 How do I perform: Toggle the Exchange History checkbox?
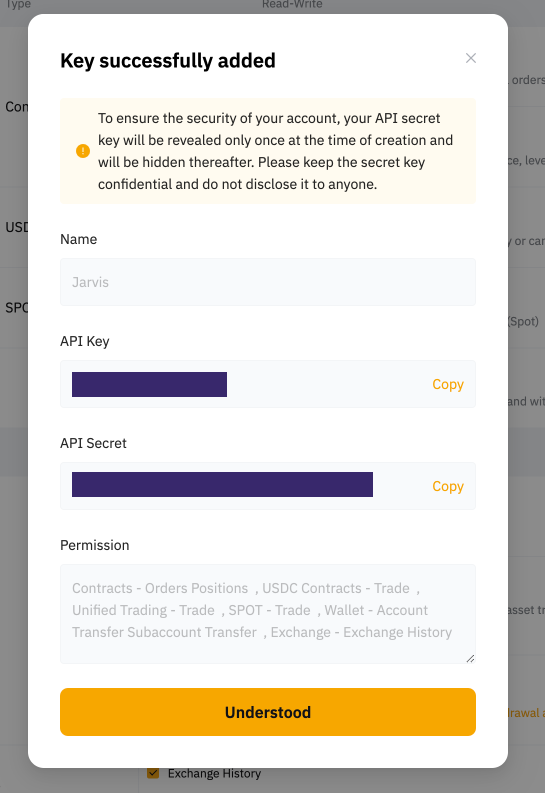[153, 773]
